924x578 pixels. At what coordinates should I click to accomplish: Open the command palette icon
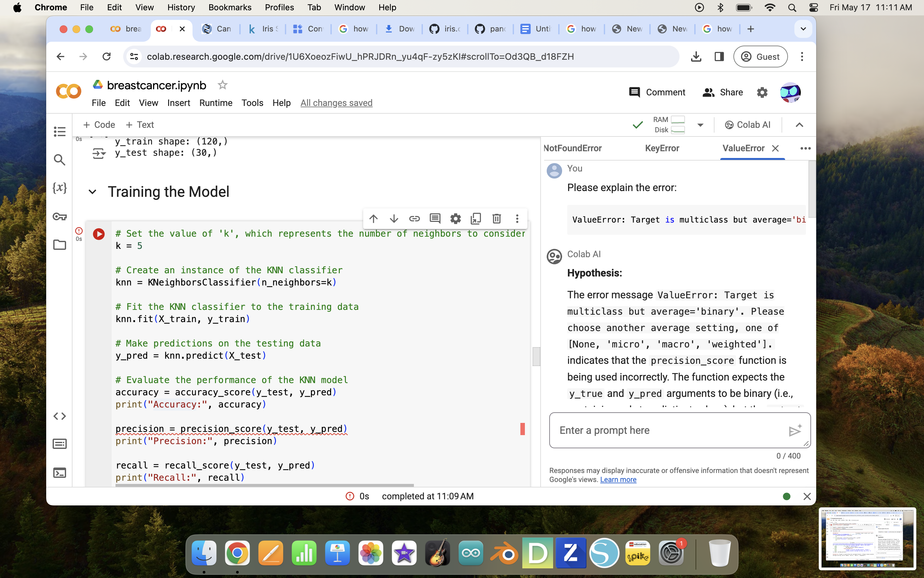(60, 444)
